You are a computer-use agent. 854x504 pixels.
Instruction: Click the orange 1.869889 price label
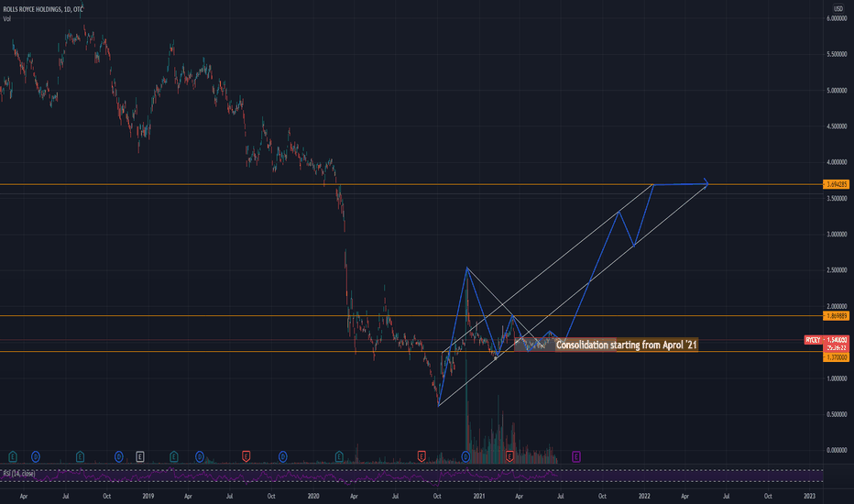[x=837, y=316]
